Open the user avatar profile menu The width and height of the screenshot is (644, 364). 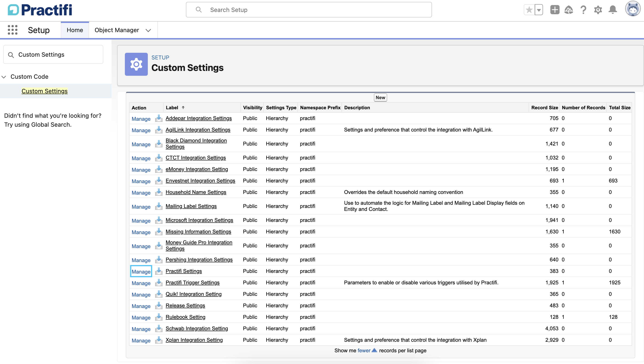click(633, 9)
